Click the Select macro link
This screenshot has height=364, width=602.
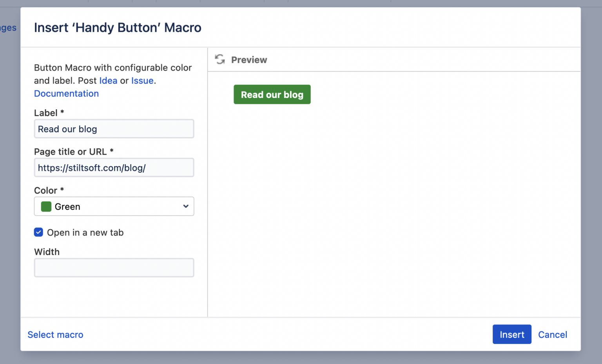tap(55, 335)
